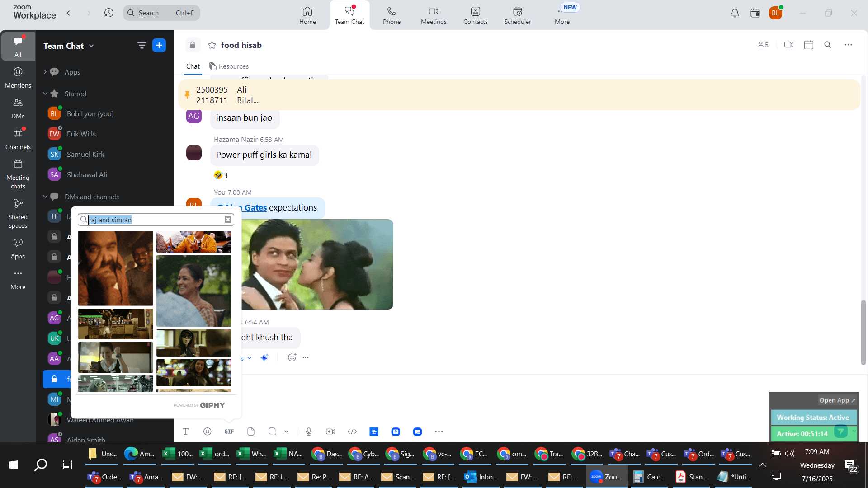868x488 pixels.
Task: Attach a file from compose toolbar
Action: [251, 432]
